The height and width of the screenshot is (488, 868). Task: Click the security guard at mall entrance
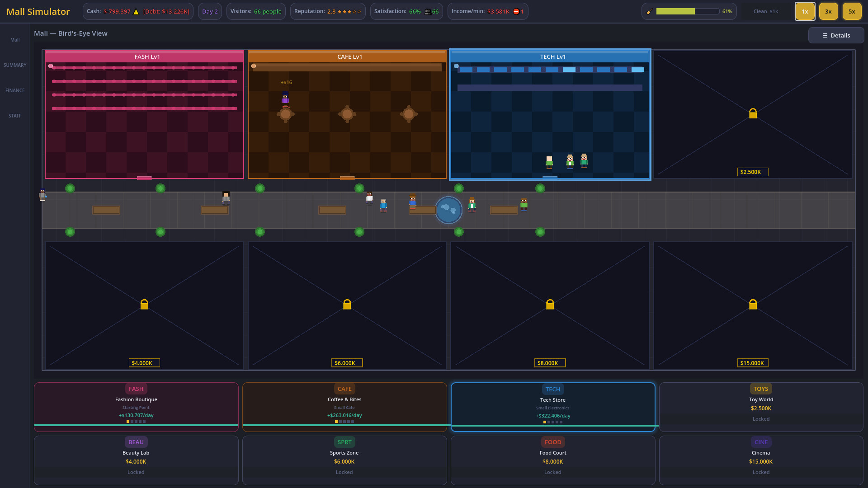(42, 195)
